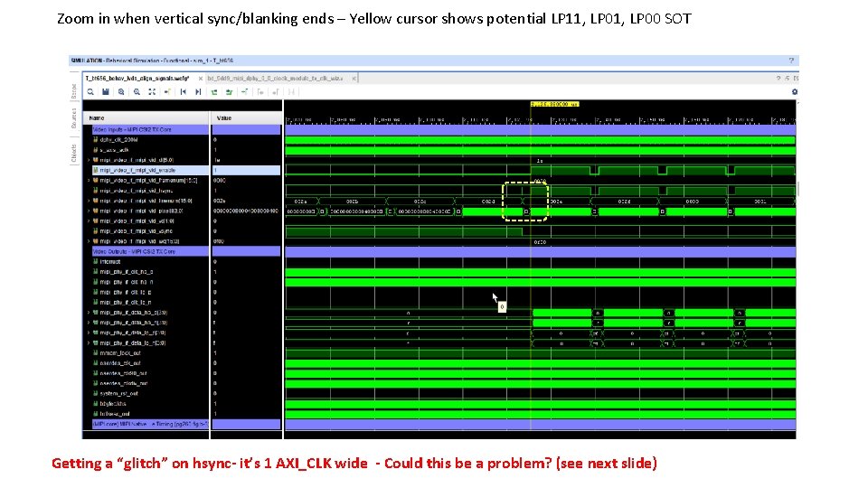Image resolution: width=868 pixels, height=488 pixels.
Task: Click the Name column header
Action: (x=146, y=117)
